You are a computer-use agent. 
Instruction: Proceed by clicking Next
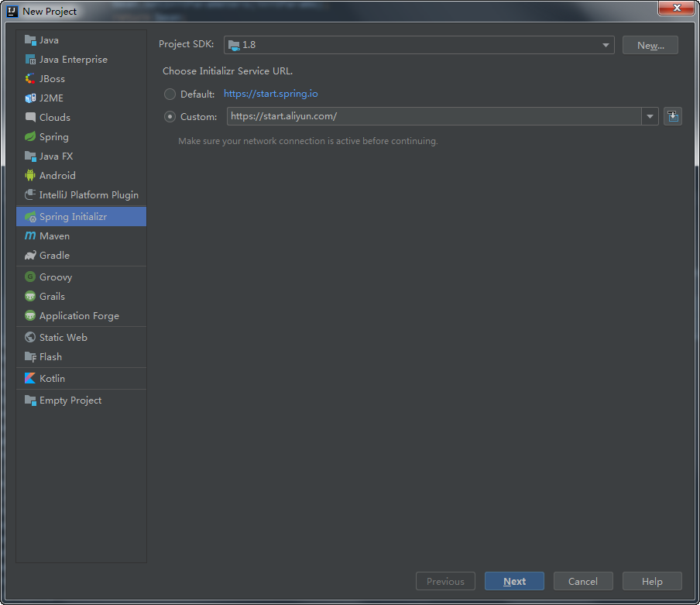pyautogui.click(x=513, y=581)
